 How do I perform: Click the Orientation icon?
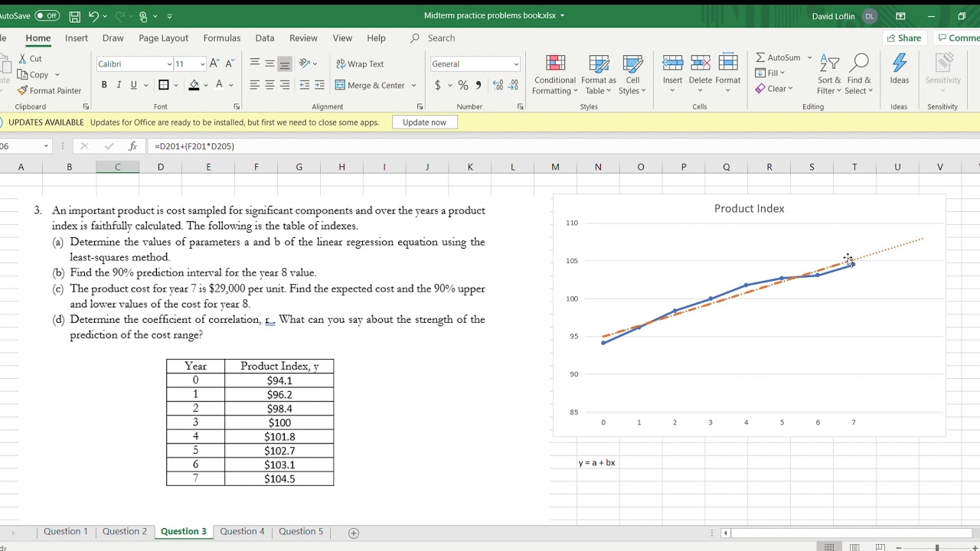305,64
